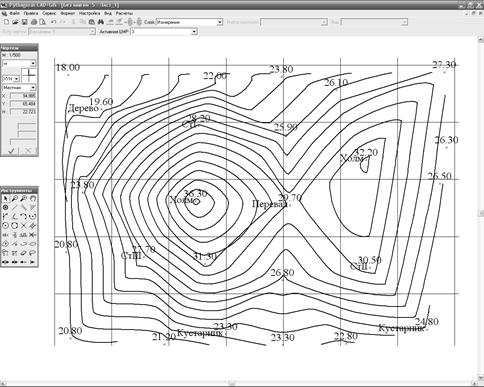Expand the Слой layer dropdown
The image size is (484, 387).
[220, 22]
